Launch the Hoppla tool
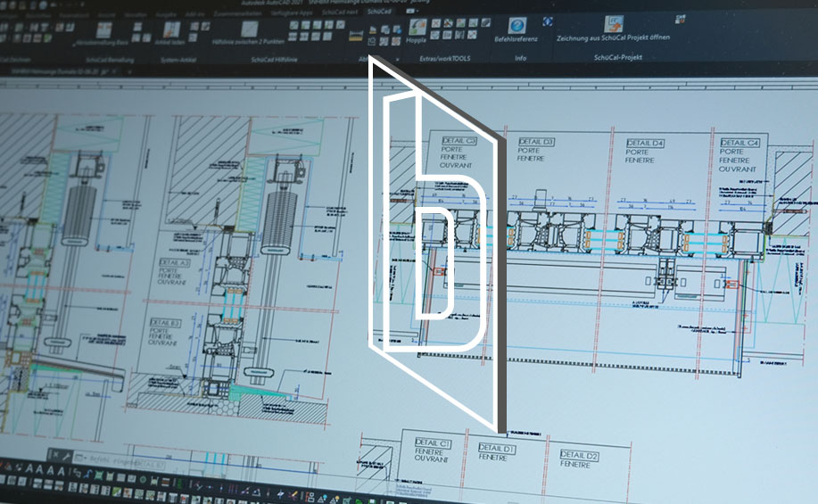The width and height of the screenshot is (818, 504). point(417,27)
